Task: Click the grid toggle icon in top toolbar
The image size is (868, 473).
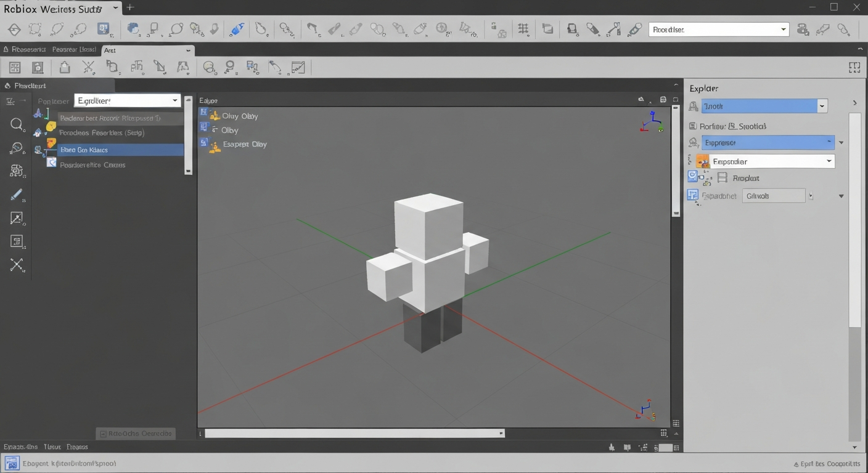Action: (523, 29)
